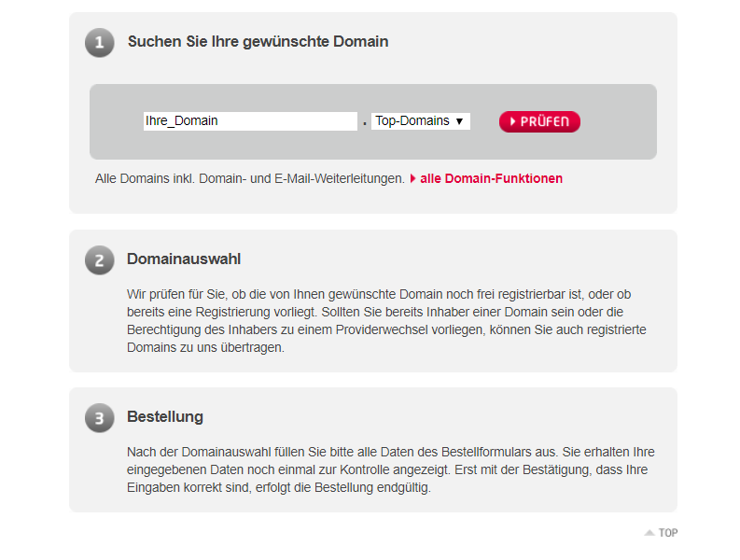Image resolution: width=740 pixels, height=560 pixels.
Task: Click the Domainauswahl heading
Action: coord(184,259)
